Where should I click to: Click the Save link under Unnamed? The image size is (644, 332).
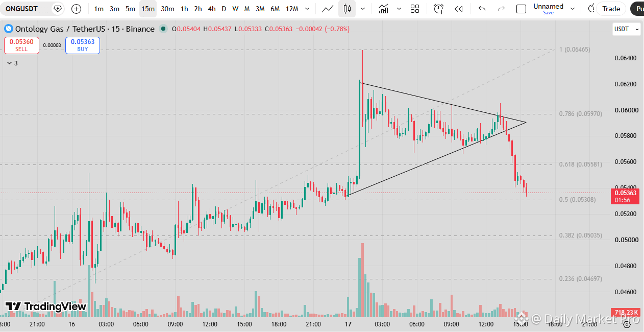click(548, 13)
